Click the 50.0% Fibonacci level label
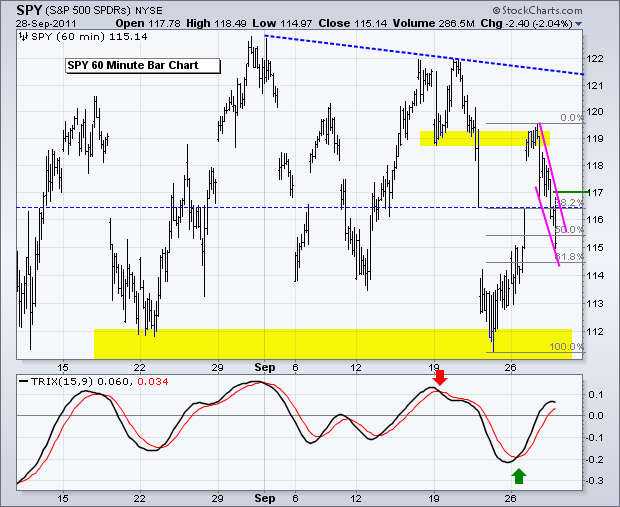The image size is (620, 507). [569, 229]
